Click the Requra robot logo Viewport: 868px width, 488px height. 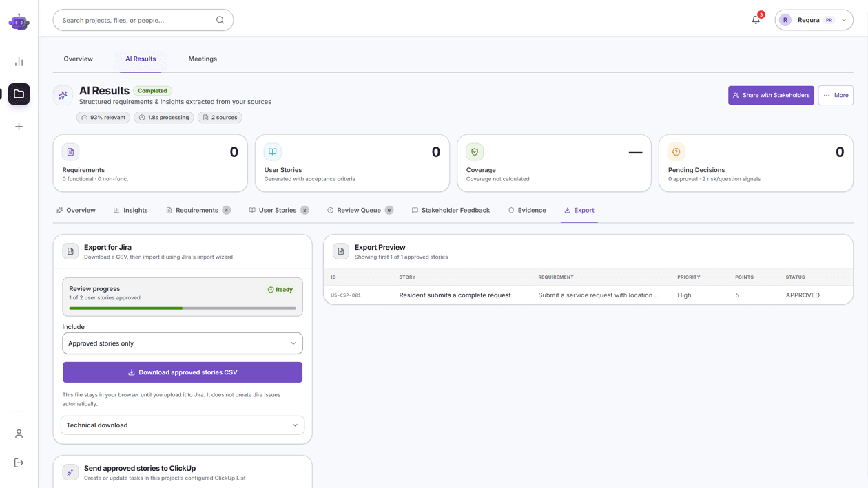pyautogui.click(x=19, y=23)
